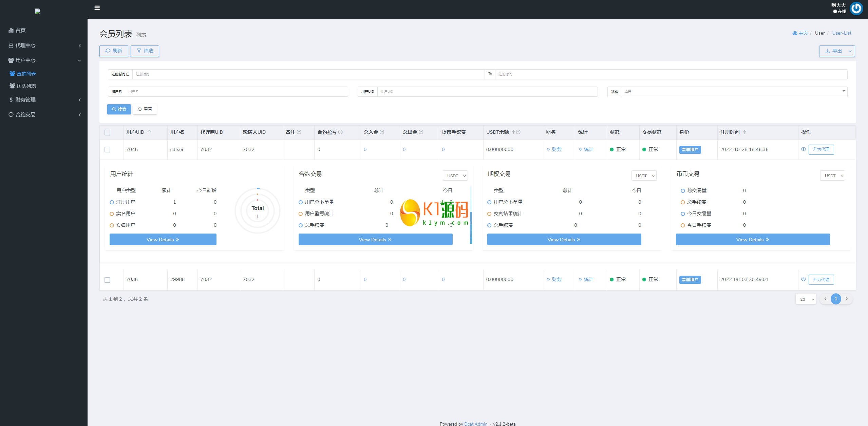Open 团队列表 in the sidebar
Viewport: 868px width, 426px height.
coord(26,86)
